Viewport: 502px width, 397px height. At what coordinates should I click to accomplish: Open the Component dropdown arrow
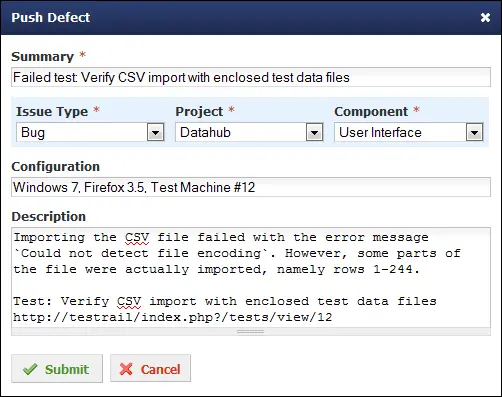tap(474, 133)
